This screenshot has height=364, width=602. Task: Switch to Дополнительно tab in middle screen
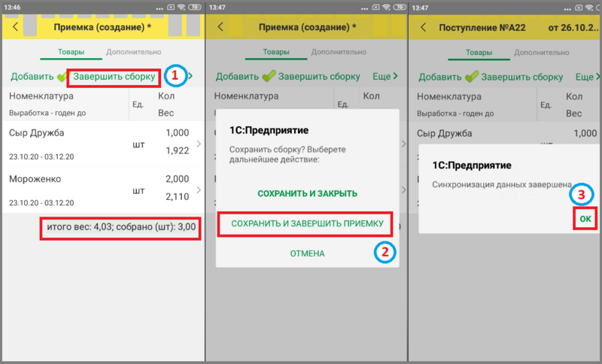(x=339, y=52)
